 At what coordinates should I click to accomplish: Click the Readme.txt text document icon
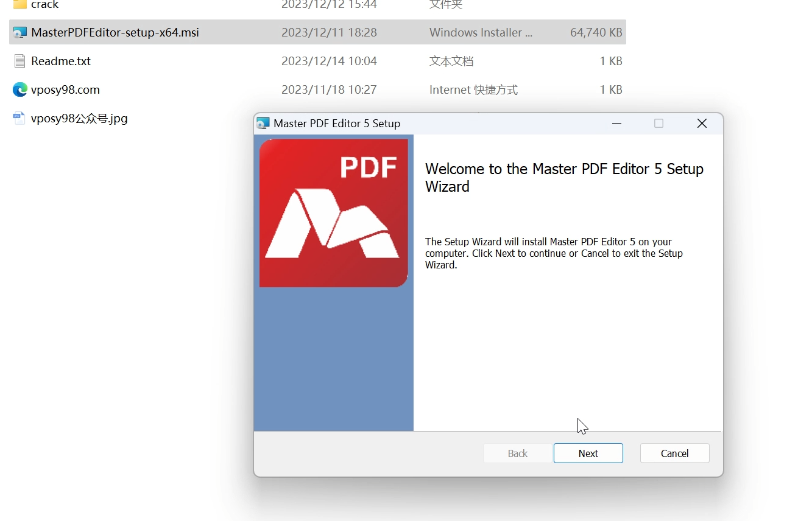click(x=20, y=61)
